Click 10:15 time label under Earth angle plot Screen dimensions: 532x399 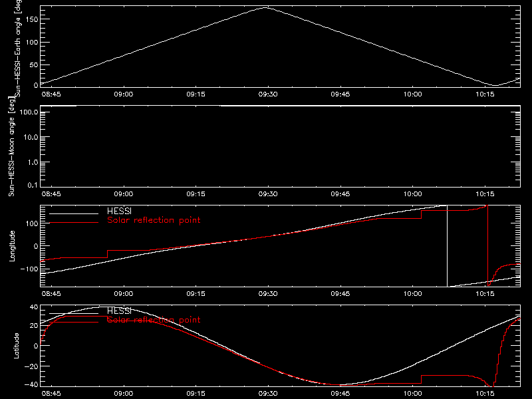(x=485, y=94)
